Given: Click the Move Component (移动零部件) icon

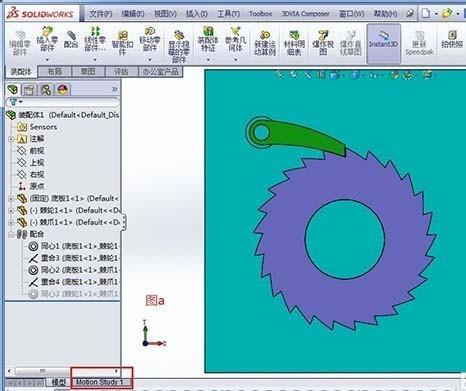Looking at the screenshot, I should [150, 31].
